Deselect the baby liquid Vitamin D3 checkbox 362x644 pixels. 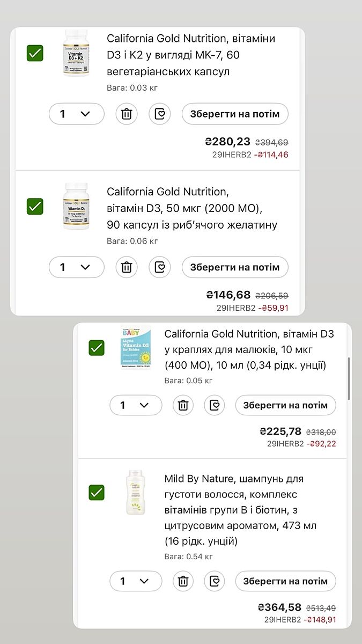97,348
